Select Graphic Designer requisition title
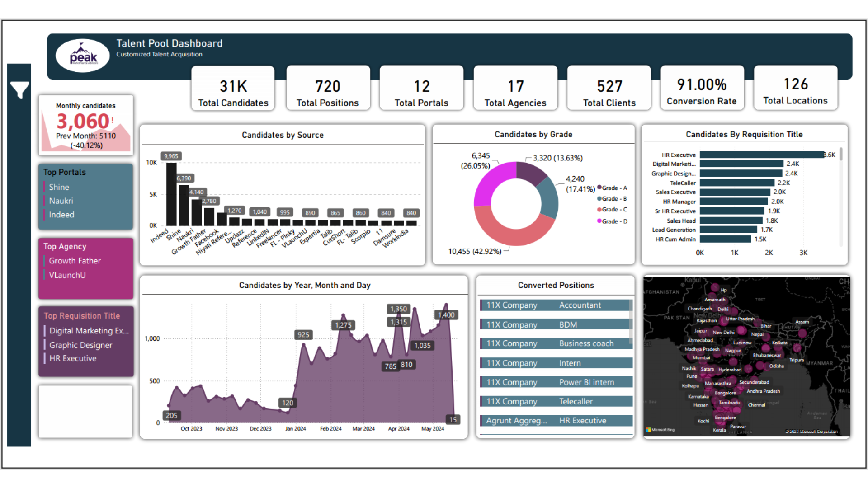This screenshot has height=488, width=868. (x=81, y=345)
